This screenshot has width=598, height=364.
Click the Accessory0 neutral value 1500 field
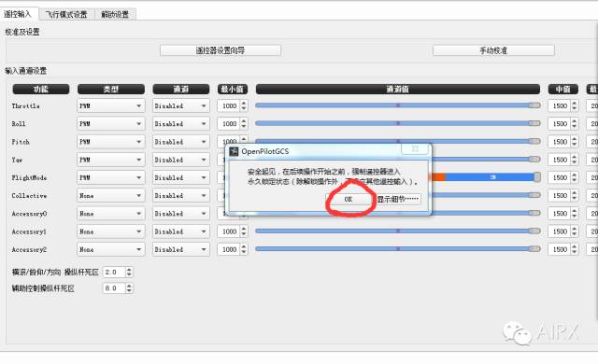point(560,214)
